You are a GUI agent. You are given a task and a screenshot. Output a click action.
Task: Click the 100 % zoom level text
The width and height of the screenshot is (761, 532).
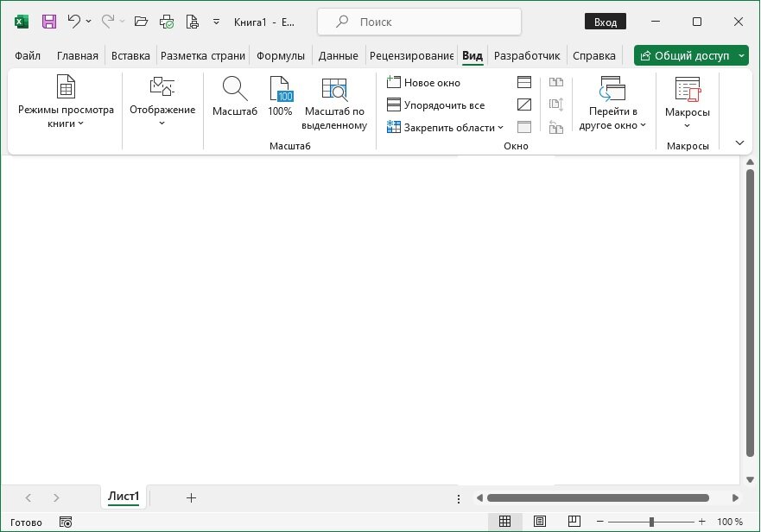point(730,522)
